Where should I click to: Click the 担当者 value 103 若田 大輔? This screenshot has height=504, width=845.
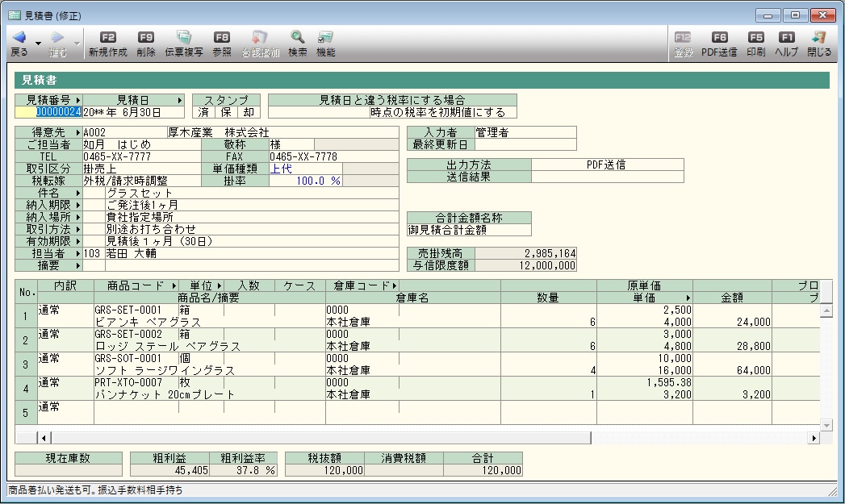241,254
